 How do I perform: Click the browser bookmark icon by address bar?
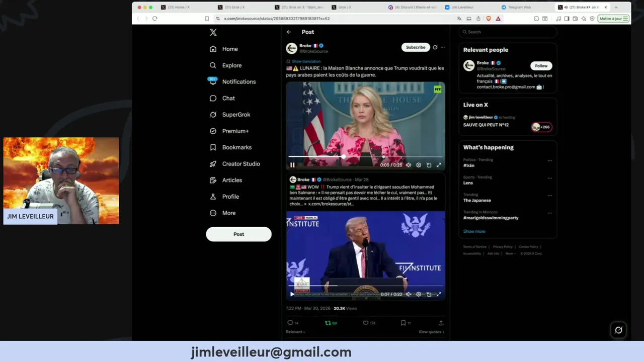(x=207, y=19)
